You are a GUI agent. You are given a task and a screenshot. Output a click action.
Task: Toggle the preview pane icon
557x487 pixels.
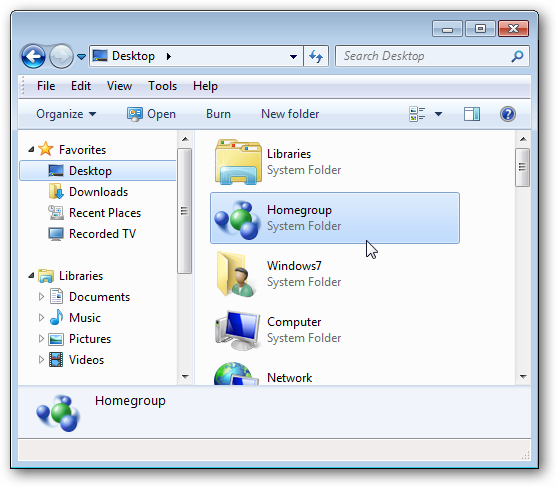pos(472,114)
